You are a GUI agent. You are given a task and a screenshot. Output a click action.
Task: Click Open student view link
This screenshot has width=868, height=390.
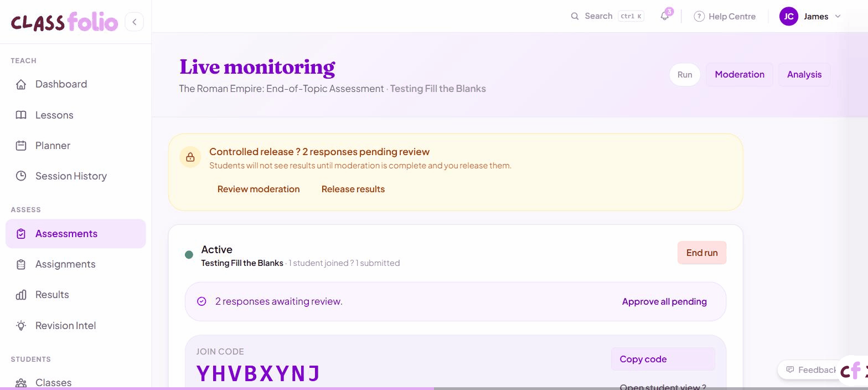663,387
